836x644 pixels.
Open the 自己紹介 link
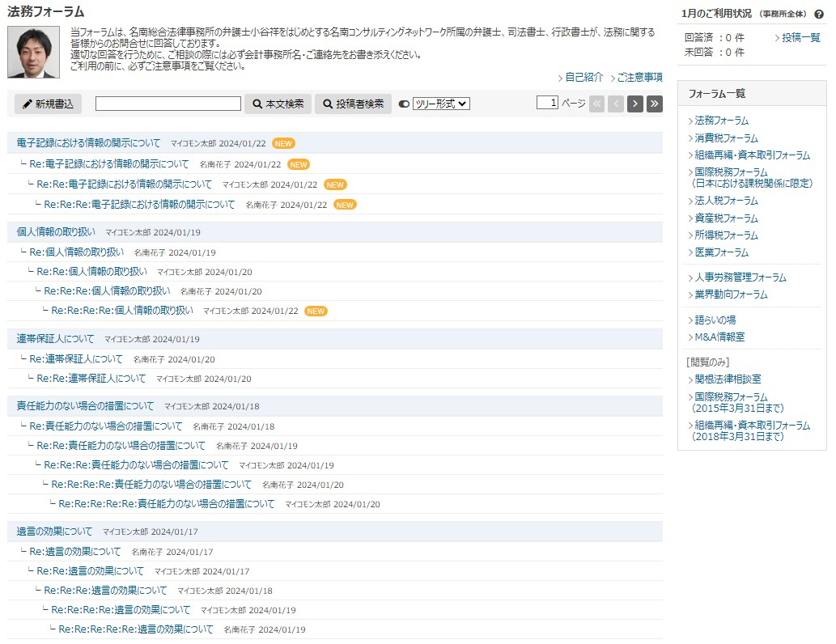click(583, 78)
